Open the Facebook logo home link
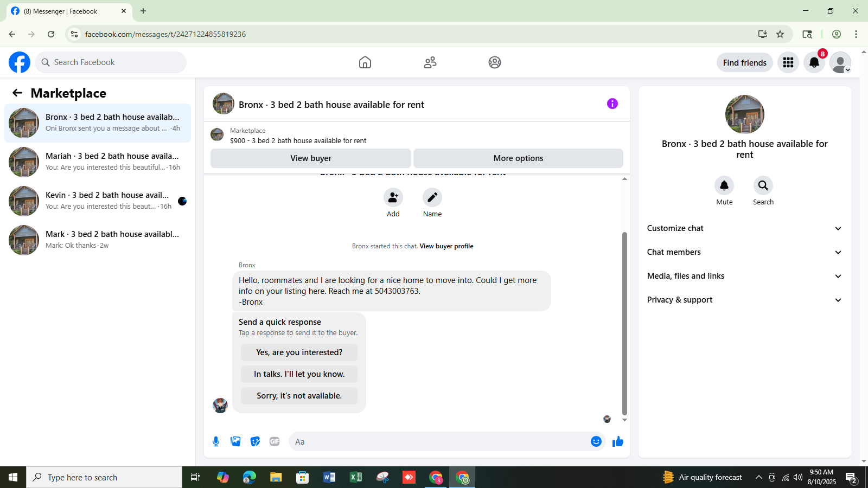The height and width of the screenshot is (488, 868). [x=20, y=62]
